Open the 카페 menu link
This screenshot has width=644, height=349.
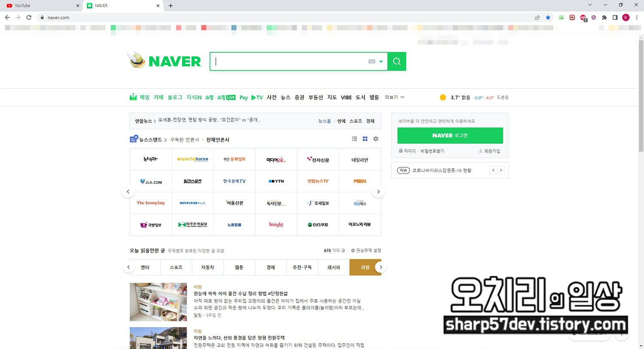[x=158, y=97]
